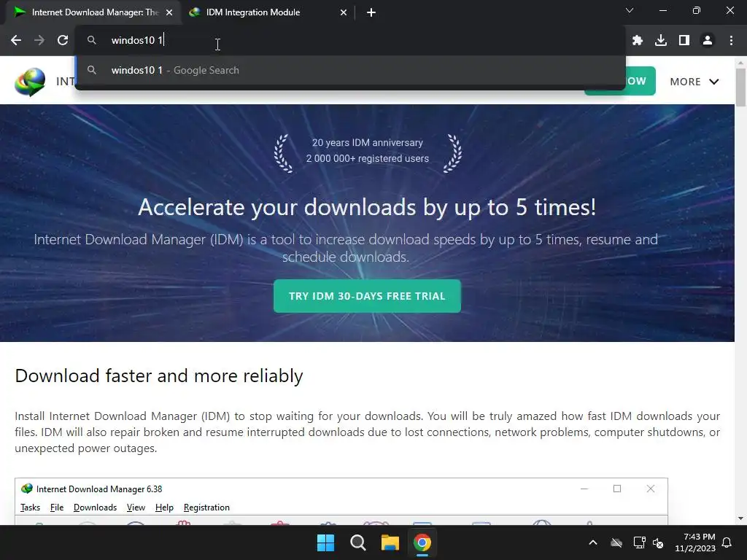Click 'Accelerate your downloads by up to 5 times!' headline
Screen dimensions: 747x560
[x=368, y=207]
